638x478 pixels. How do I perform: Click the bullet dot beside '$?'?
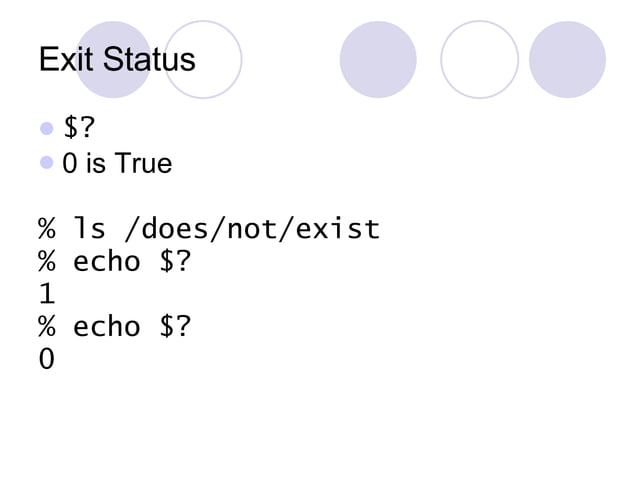tap(47, 128)
